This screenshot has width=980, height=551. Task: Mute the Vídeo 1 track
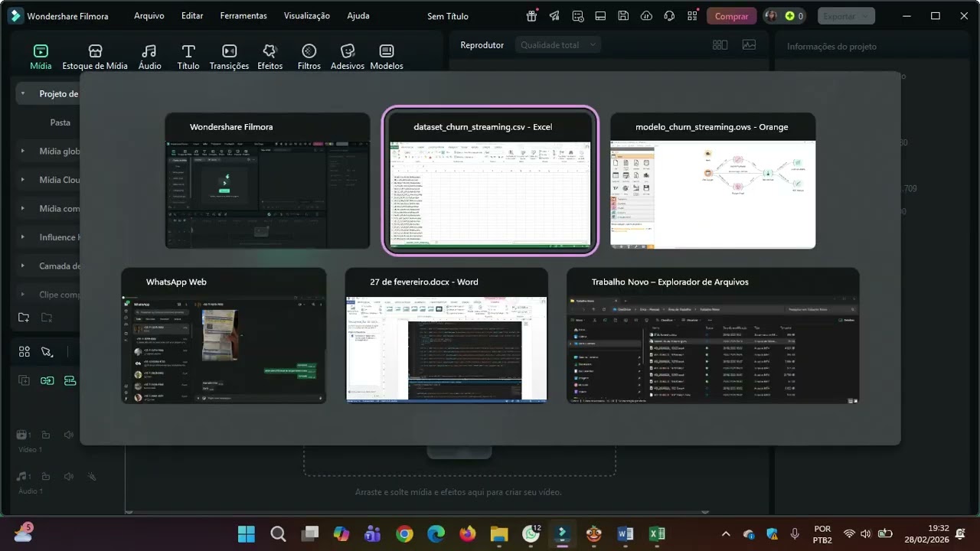point(69,435)
